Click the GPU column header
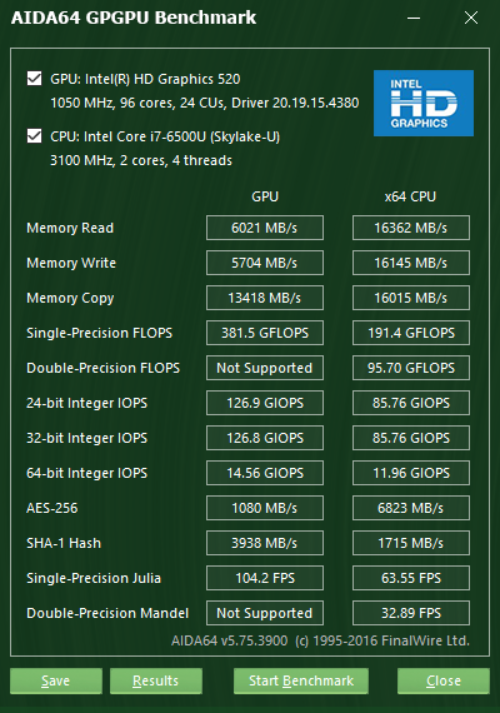This screenshot has width=500, height=713. coord(265,196)
